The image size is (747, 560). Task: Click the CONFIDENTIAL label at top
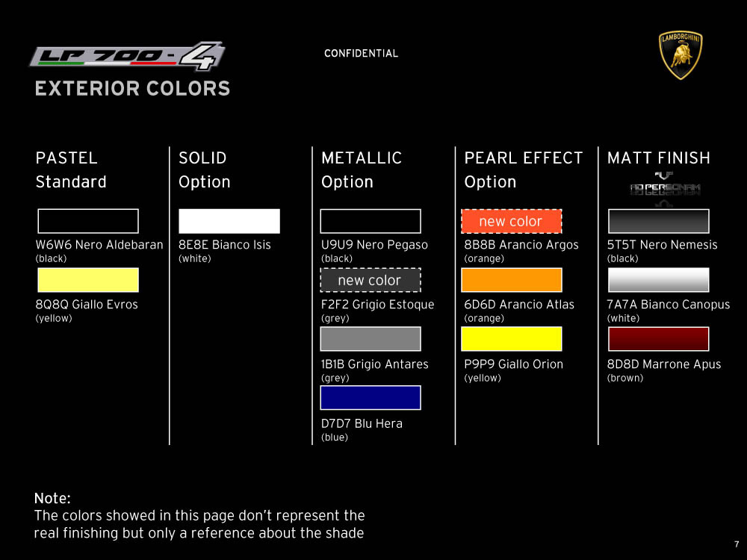[361, 54]
